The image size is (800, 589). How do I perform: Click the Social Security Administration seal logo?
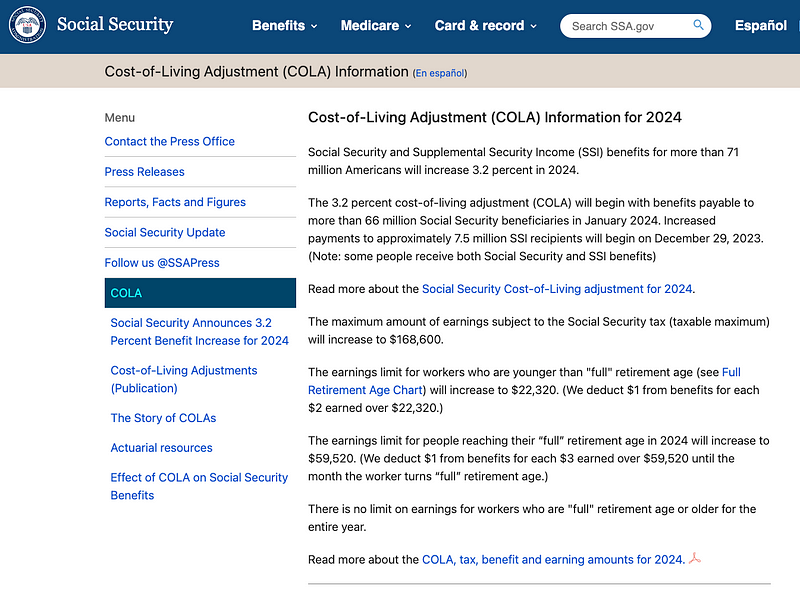(28, 24)
